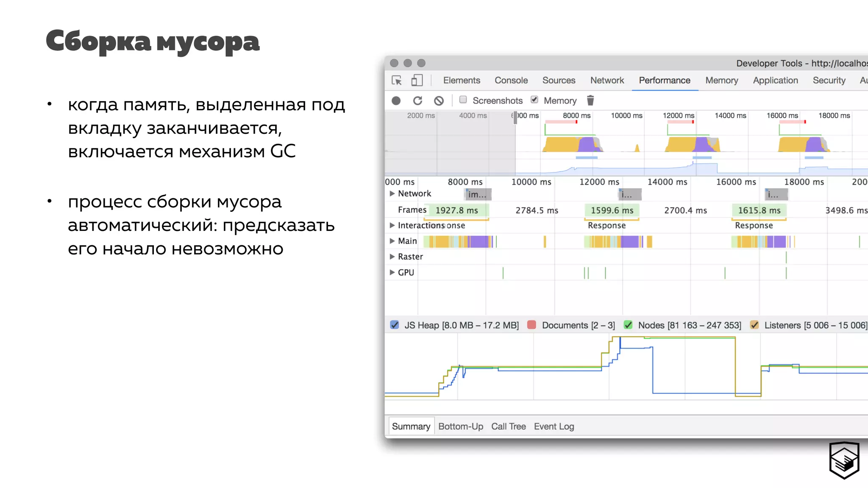868x488 pixels.
Task: Select the Response interaction under 1615.8 ms
Action: tap(754, 225)
